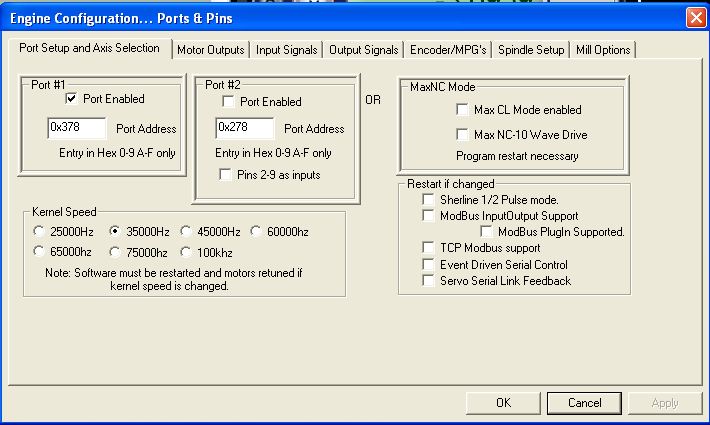Image resolution: width=710 pixels, height=425 pixels.
Task: Enable ModBus InputOutput Support
Action: pos(429,216)
